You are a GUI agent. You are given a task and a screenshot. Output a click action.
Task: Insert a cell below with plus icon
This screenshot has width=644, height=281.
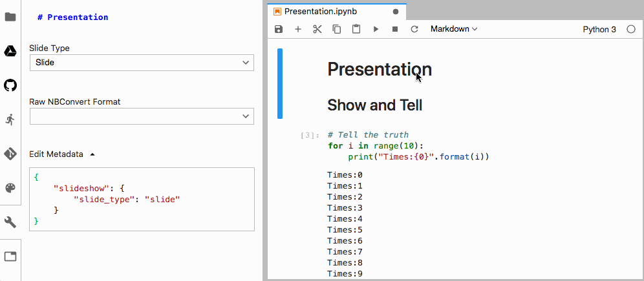point(298,29)
